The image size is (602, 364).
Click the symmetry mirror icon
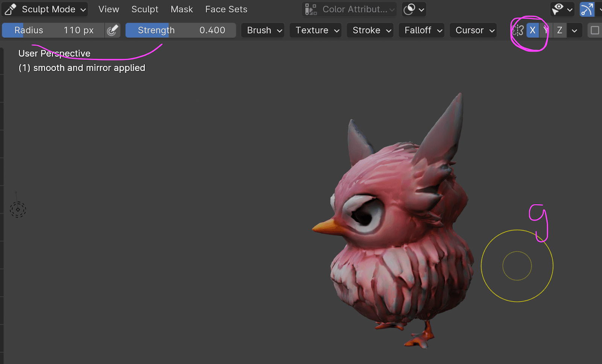tap(518, 30)
